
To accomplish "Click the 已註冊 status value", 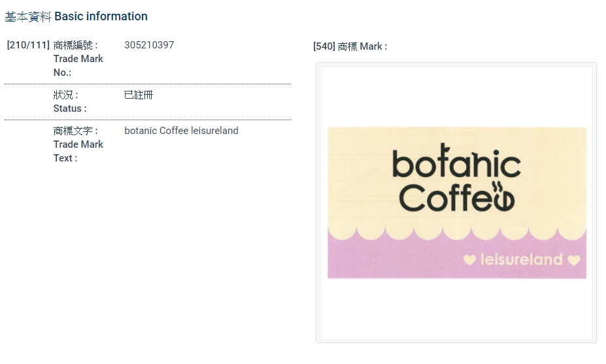I will (139, 95).
